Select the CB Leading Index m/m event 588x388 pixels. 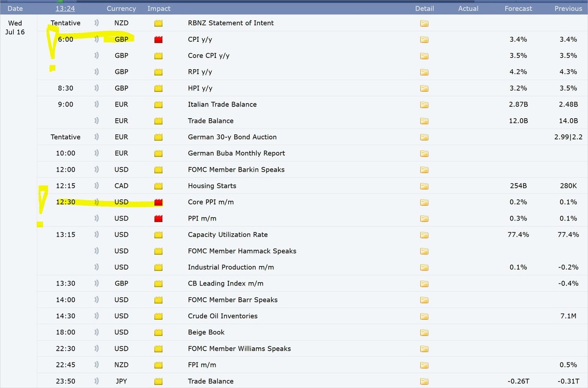click(227, 284)
